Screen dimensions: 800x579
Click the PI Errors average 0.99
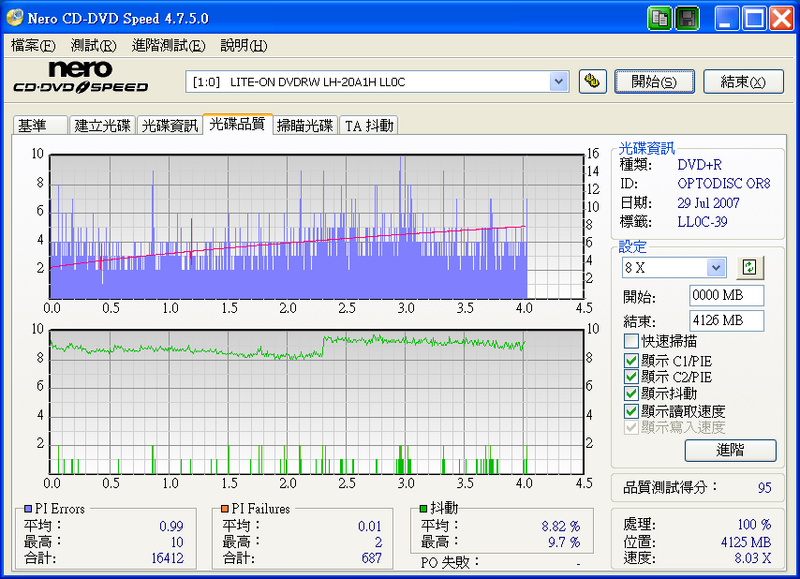point(171,526)
